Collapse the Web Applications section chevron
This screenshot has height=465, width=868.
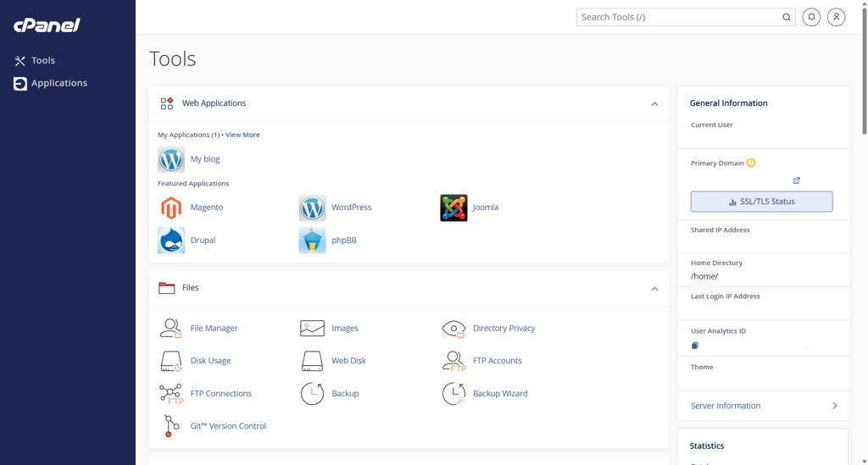click(x=654, y=104)
